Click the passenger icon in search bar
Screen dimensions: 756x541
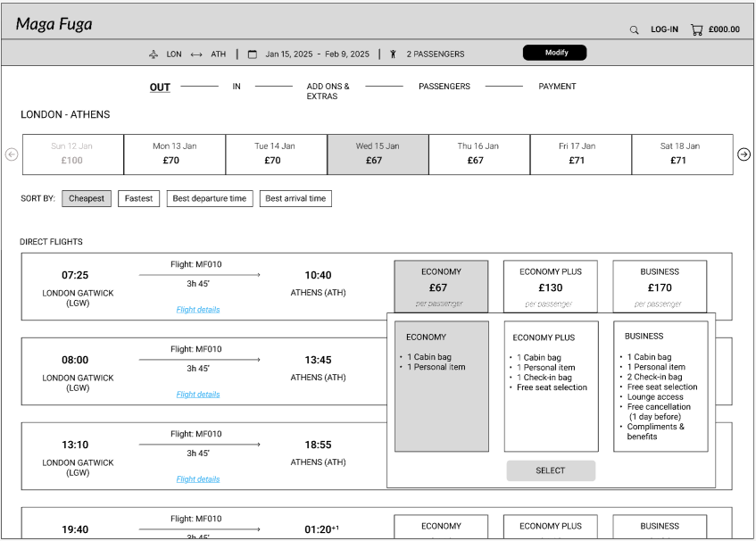(393, 54)
